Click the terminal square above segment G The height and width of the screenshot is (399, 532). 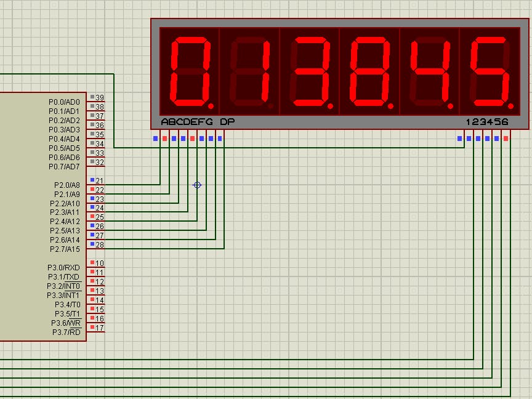pos(211,138)
